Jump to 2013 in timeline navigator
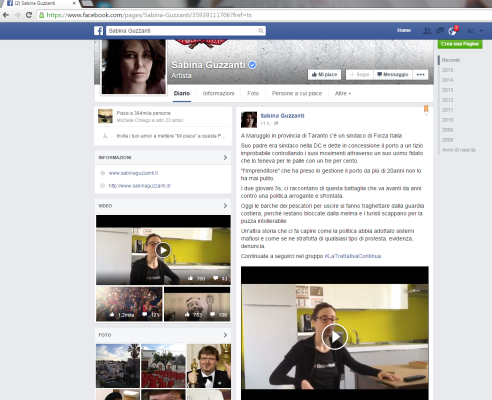This screenshot has height=400, width=492. (x=447, y=90)
